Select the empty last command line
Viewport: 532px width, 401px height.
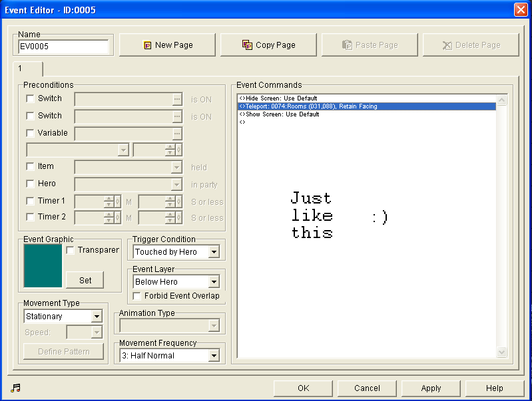pos(367,122)
